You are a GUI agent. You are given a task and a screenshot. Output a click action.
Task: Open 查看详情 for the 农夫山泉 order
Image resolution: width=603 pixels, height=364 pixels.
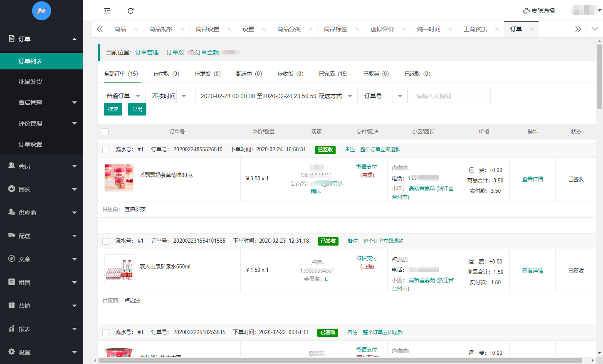pos(533,271)
